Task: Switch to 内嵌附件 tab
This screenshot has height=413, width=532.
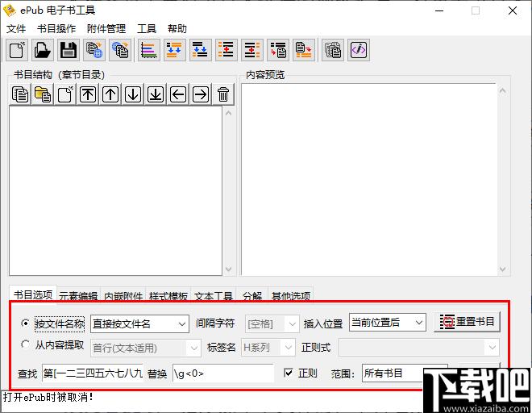Action: 123,296
